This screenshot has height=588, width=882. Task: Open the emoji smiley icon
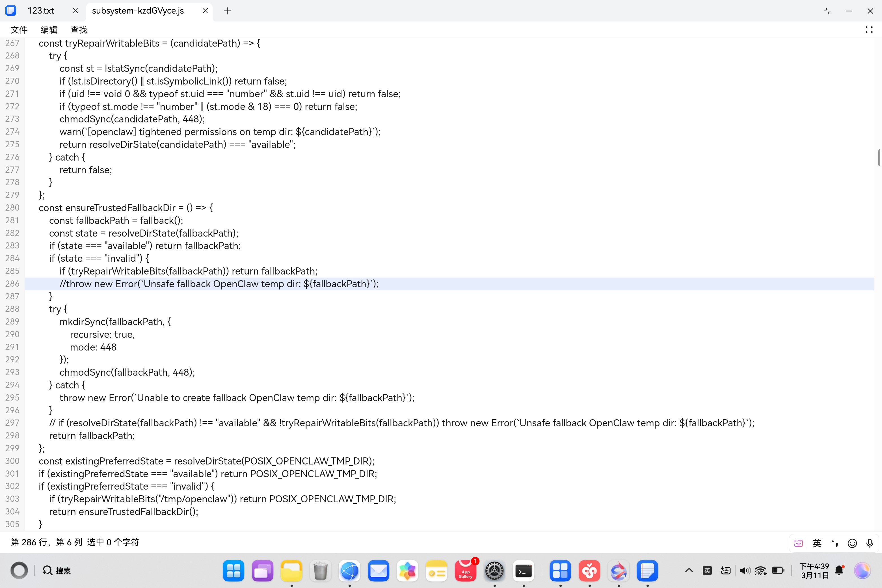tap(852, 543)
